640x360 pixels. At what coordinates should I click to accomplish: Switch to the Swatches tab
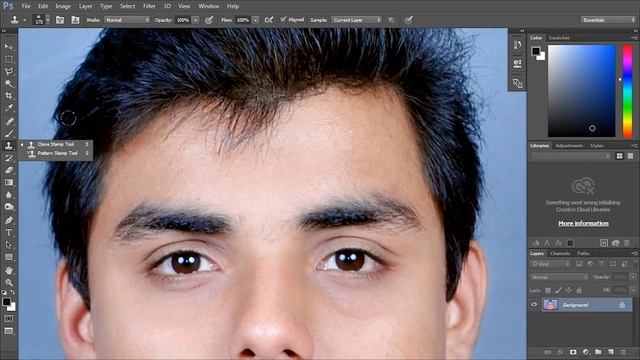(x=559, y=38)
